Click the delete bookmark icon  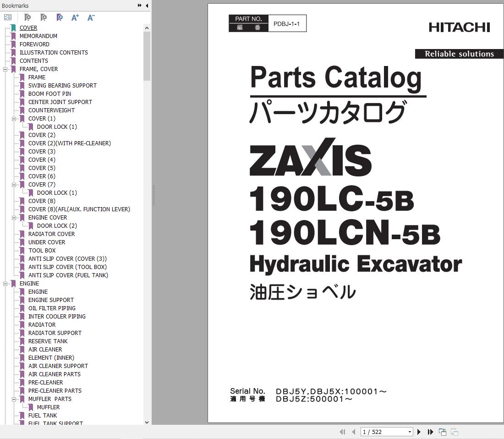click(27, 17)
